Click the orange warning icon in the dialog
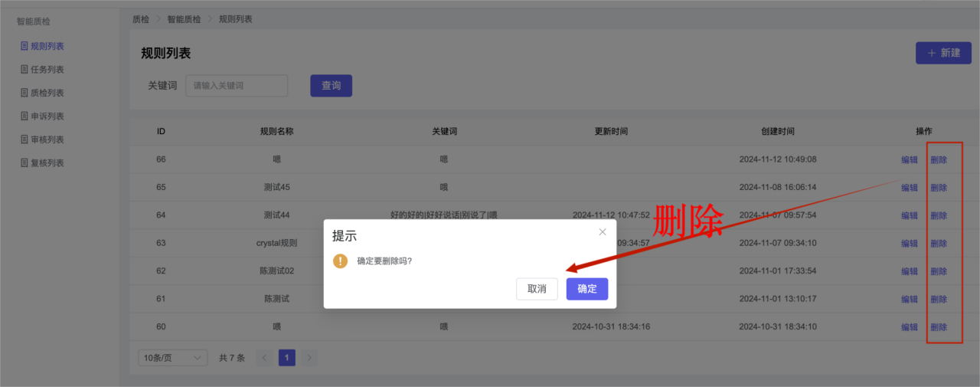 click(340, 261)
